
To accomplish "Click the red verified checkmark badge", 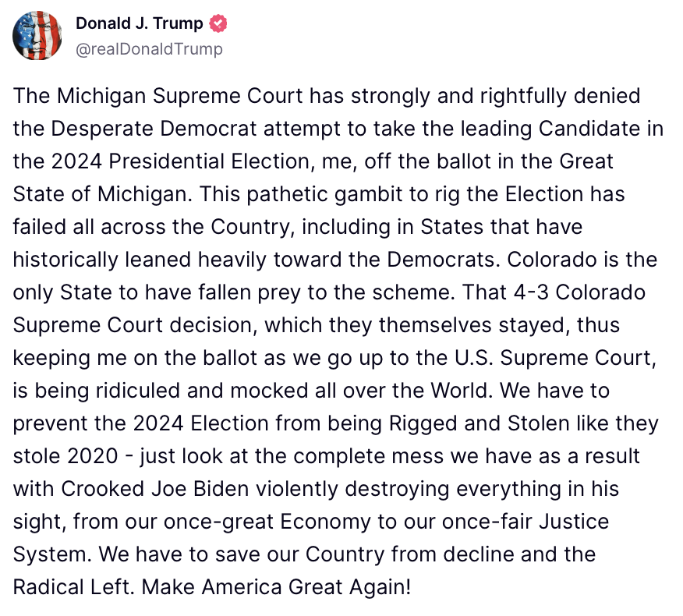I will 218,23.
